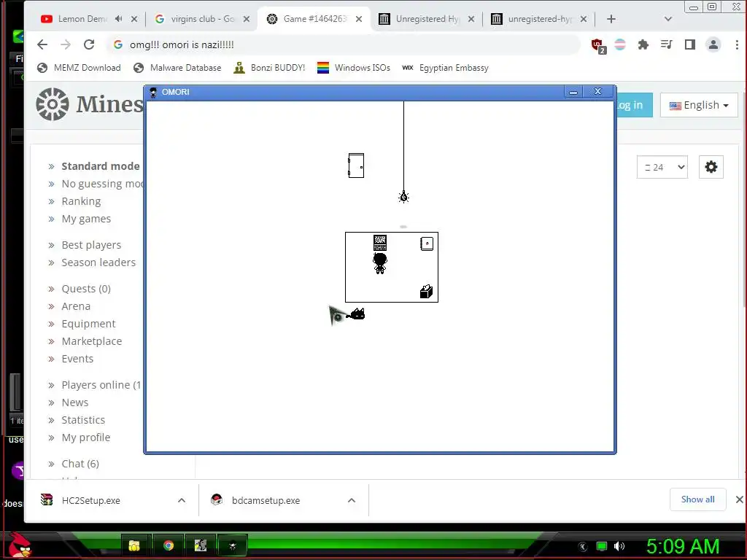This screenshot has width=747, height=560.
Task: Open the volume speaker tray icon
Action: point(619,546)
